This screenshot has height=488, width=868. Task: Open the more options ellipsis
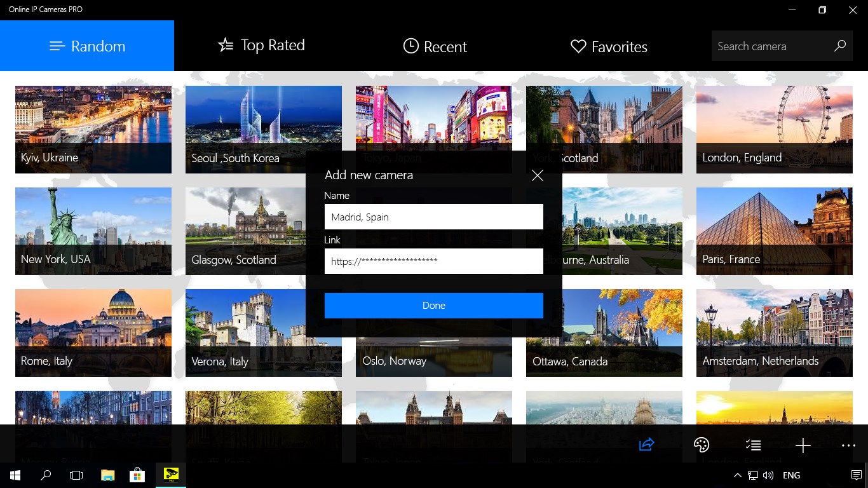(848, 445)
